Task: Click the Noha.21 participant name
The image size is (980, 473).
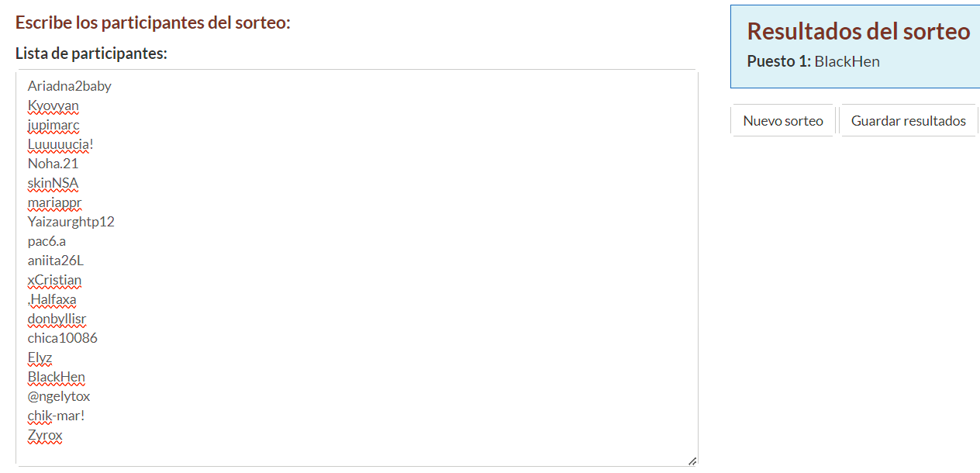Action: [53, 164]
